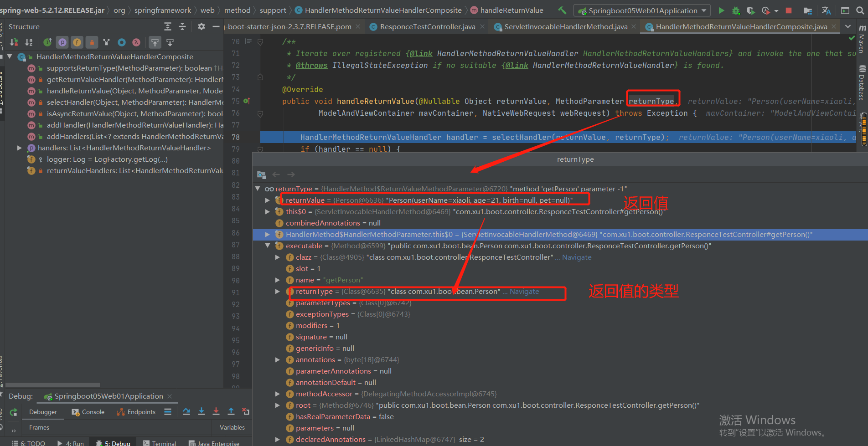This screenshot has height=446, width=868.
Task: Click Run with Coverage icon
Action: pos(750,10)
